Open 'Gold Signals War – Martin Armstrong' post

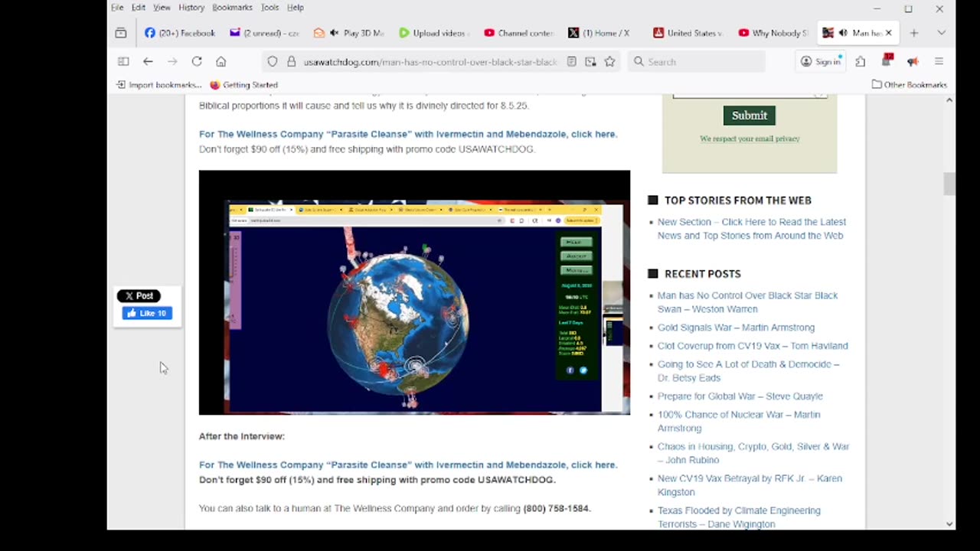click(736, 328)
